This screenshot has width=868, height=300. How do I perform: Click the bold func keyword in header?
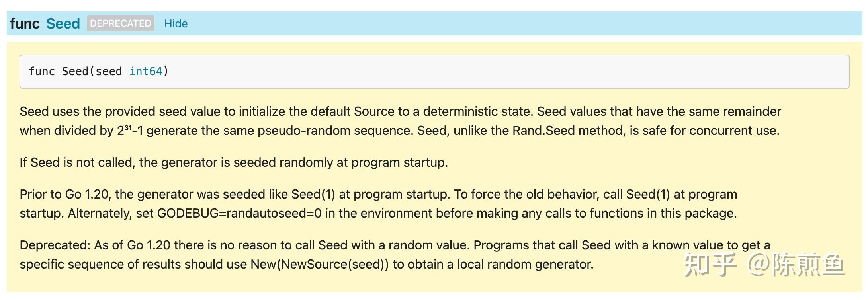point(25,23)
